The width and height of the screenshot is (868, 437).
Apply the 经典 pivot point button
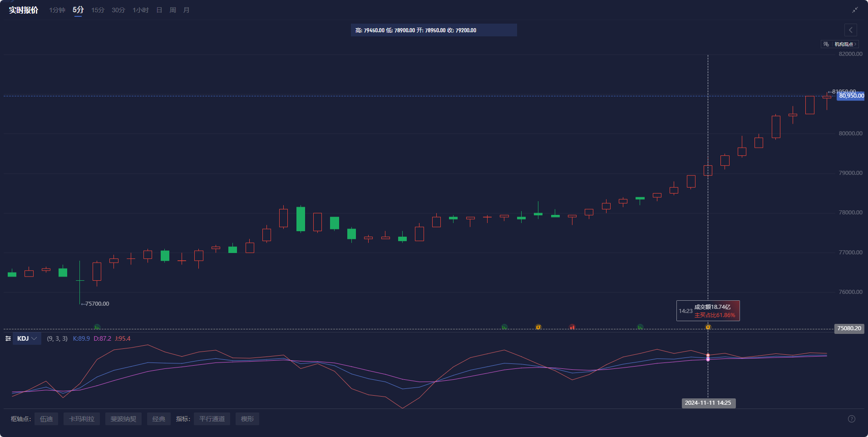(159, 419)
